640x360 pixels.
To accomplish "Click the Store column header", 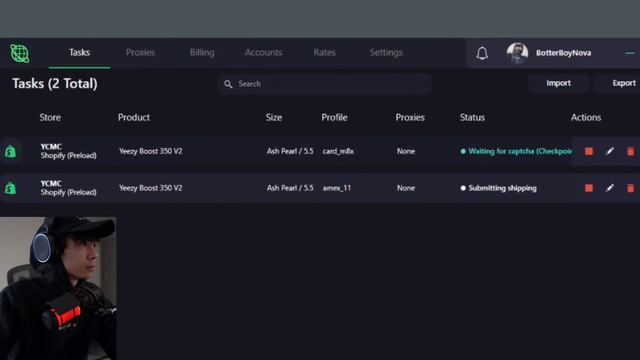I will (x=50, y=118).
